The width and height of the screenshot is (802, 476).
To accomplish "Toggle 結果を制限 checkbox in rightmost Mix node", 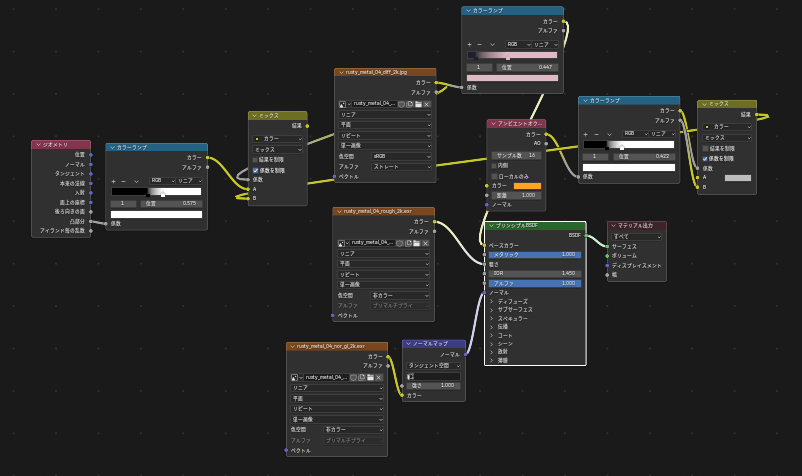I will pos(705,149).
